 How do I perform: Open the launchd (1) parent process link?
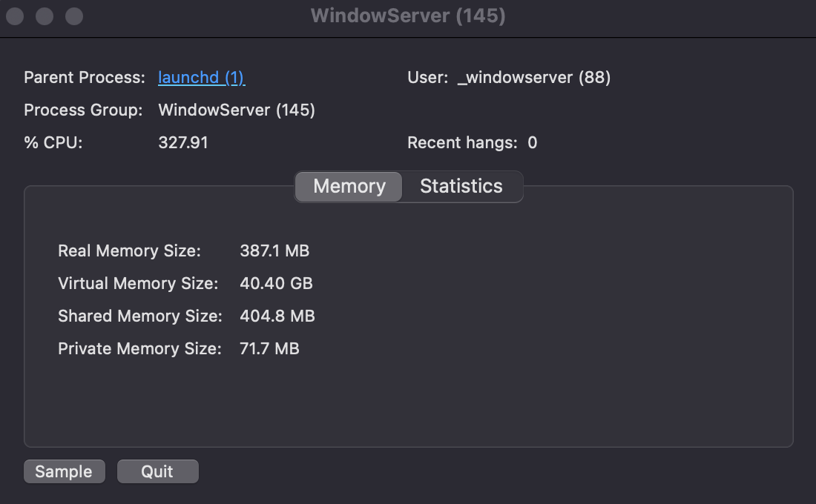(202, 78)
